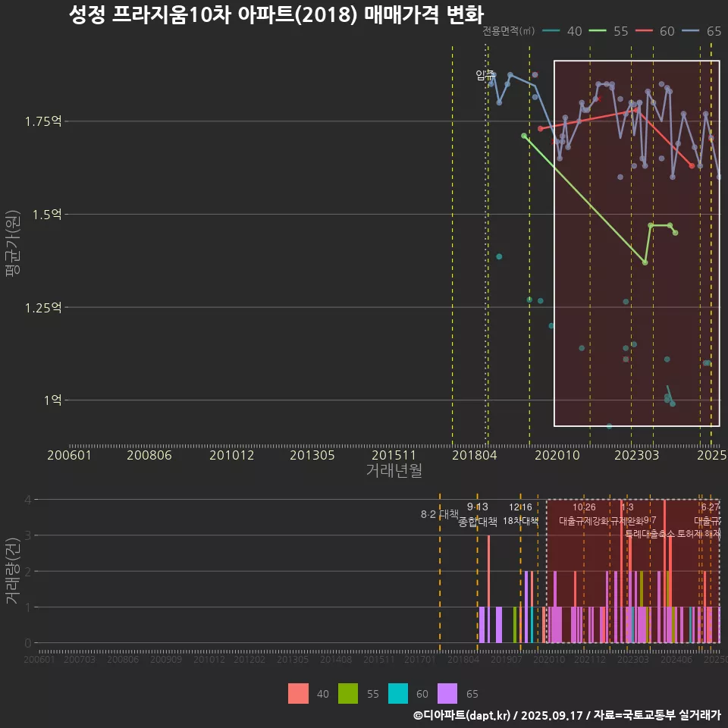Screen dimensions: 728x728
Task: Click the 1.75억 y-axis label
Action: click(42, 121)
